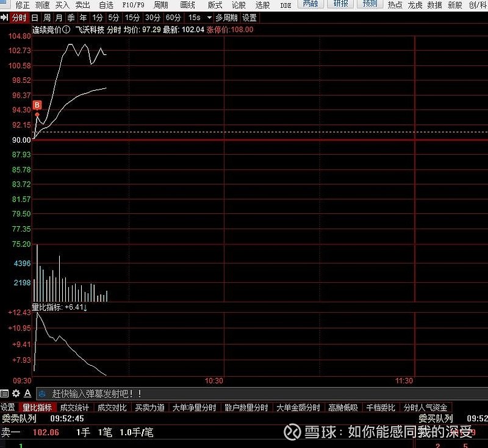
Task: Click the 委买队列 label
Action: (436, 419)
